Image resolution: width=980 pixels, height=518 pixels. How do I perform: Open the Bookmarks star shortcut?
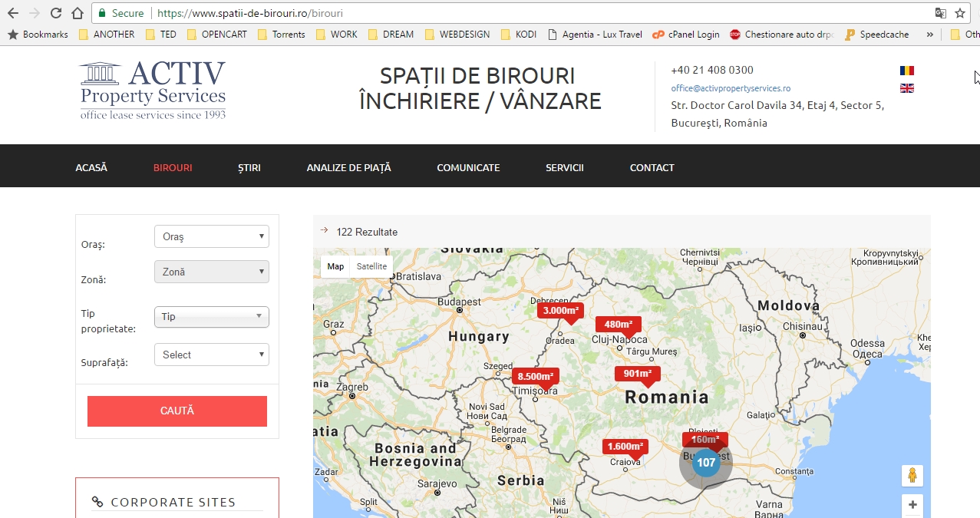click(38, 35)
